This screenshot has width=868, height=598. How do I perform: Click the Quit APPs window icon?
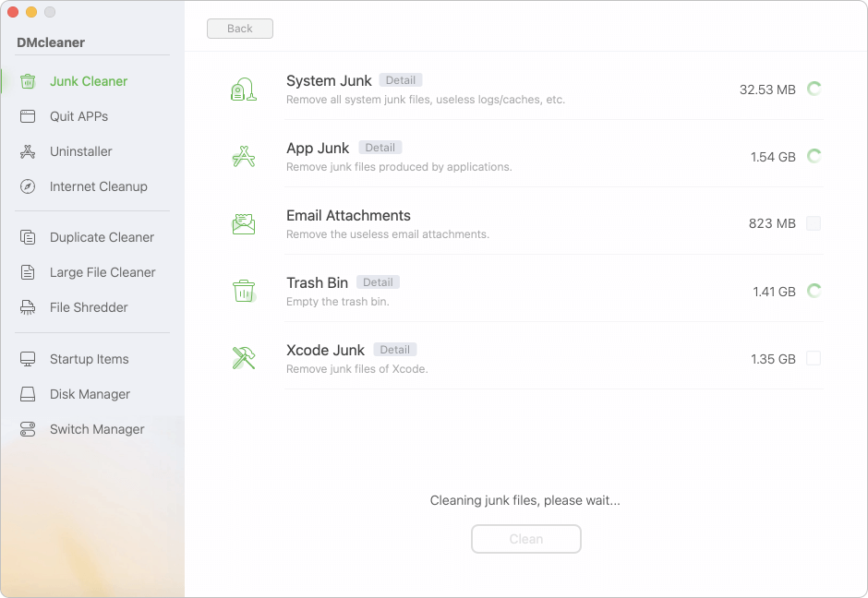28,116
